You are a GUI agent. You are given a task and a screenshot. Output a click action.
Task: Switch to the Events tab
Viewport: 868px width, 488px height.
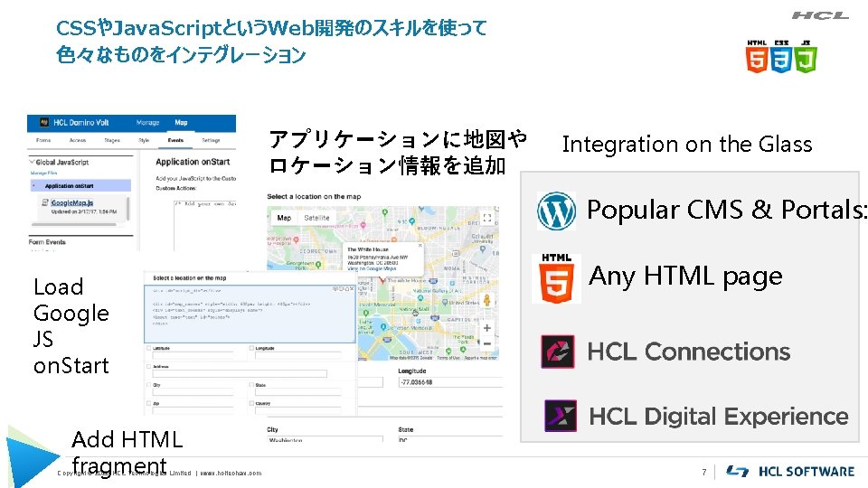[175, 141]
